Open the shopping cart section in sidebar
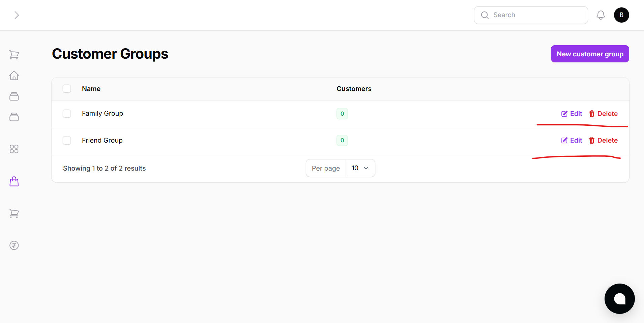This screenshot has height=323, width=644. [x=14, y=54]
